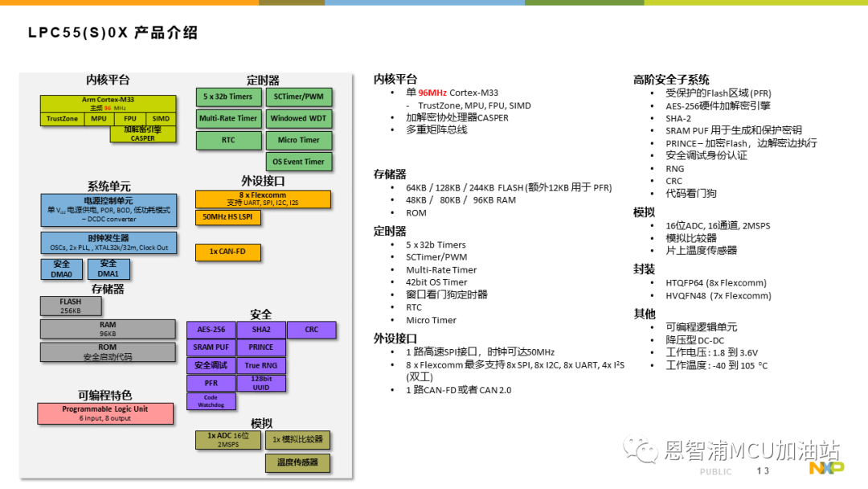Click the SCTimer/PWM block

point(299,97)
